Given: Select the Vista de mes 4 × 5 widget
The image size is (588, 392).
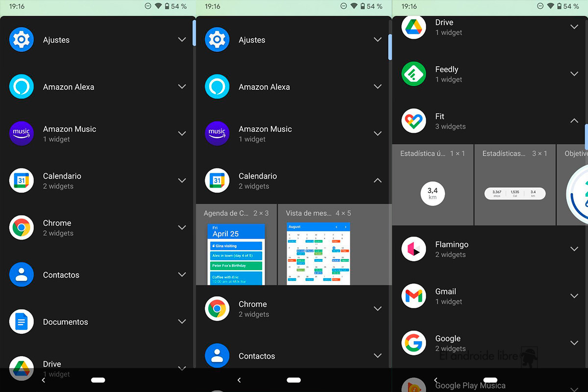Looking at the screenshot, I should [335, 245].
